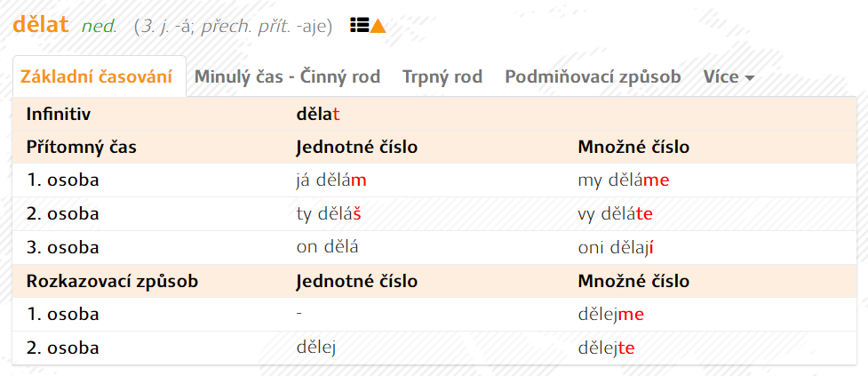Collapse conjugation table via list-triangle icon
Image resolution: width=868 pixels, height=376 pixels.
coord(368,26)
